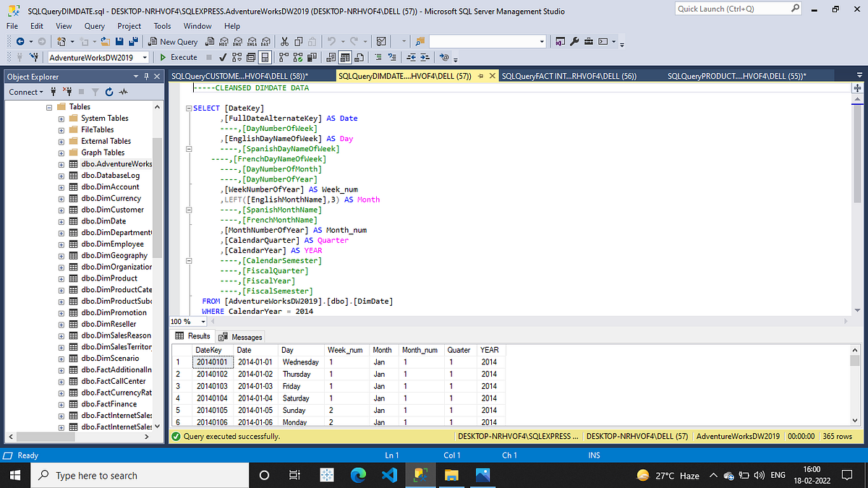The image size is (868, 488).
Task: Refresh the Object Explorer tree
Action: tap(109, 92)
